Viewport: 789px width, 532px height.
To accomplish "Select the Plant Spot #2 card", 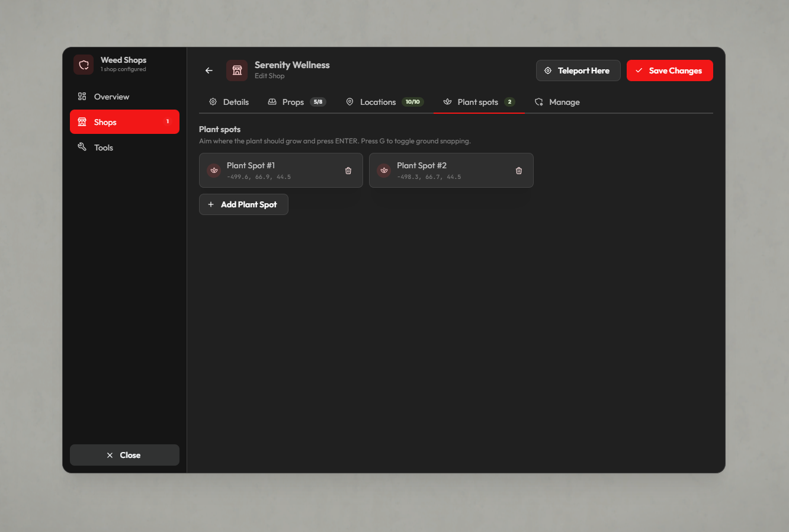I will coord(451,171).
